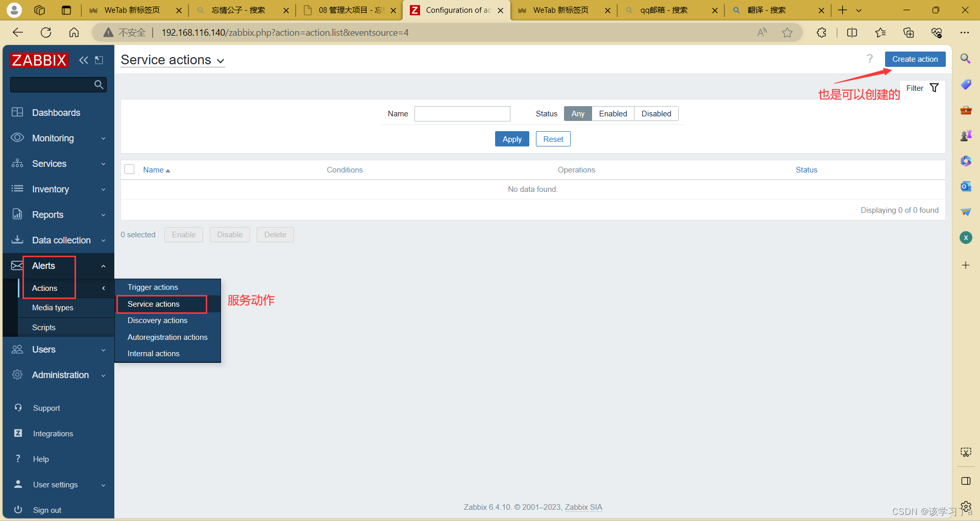Go to browser home page icon
The image size is (980, 521).
(x=74, y=33)
